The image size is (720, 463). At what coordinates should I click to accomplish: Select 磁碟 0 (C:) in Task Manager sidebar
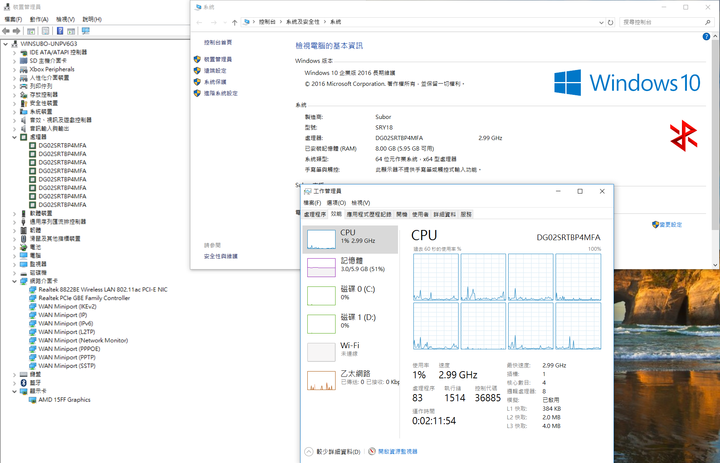click(350, 295)
